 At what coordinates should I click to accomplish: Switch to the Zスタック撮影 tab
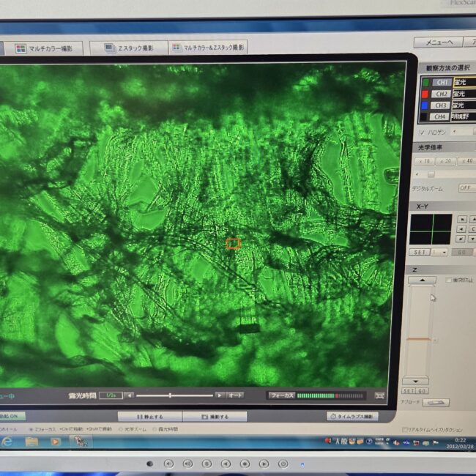tap(128, 48)
